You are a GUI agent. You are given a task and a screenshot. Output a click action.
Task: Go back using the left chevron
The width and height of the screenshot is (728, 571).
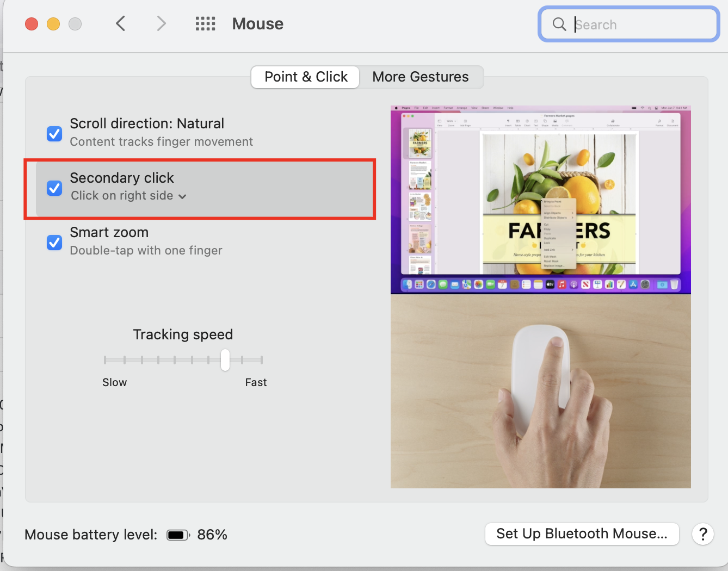(121, 23)
